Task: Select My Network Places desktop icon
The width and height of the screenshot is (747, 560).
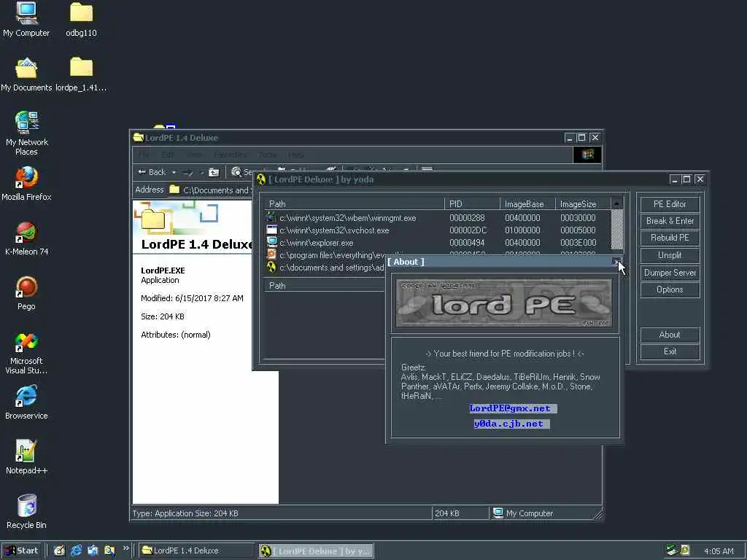Action: coord(26,133)
